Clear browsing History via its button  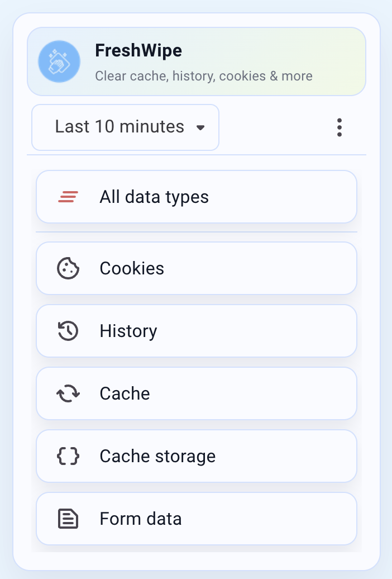[196, 331]
